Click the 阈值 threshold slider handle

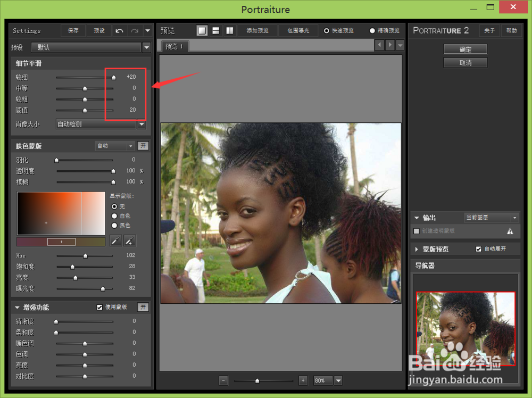click(85, 110)
